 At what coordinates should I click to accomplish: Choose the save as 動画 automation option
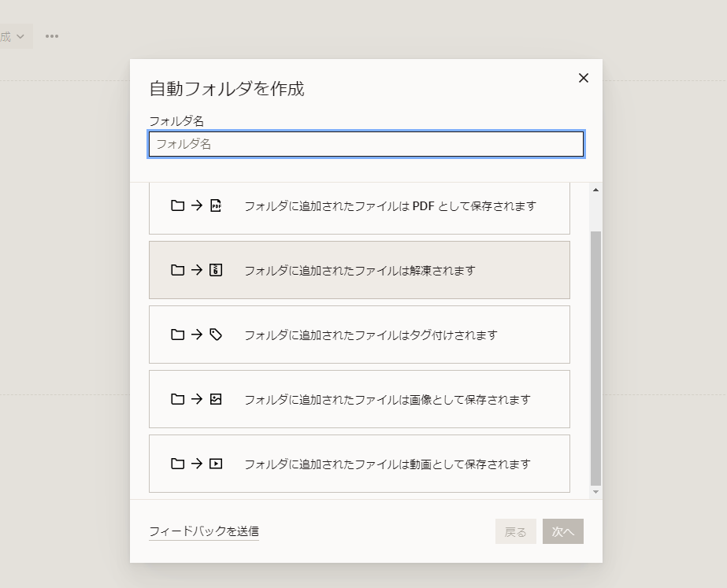(359, 464)
